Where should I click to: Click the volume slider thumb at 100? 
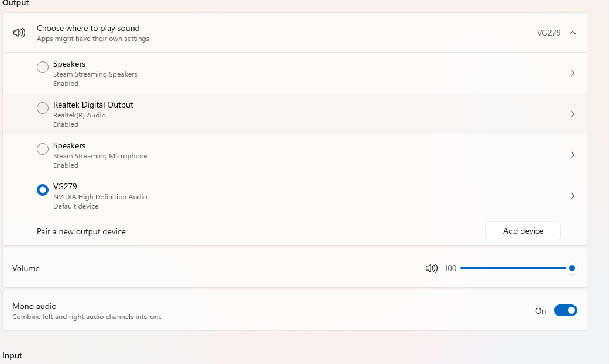pyautogui.click(x=572, y=268)
